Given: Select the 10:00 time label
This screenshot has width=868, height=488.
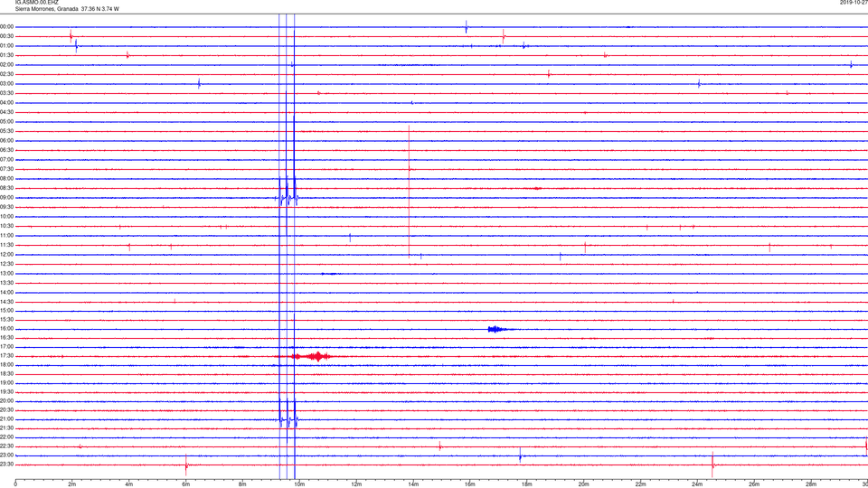Looking at the screenshot, I should point(6,216).
